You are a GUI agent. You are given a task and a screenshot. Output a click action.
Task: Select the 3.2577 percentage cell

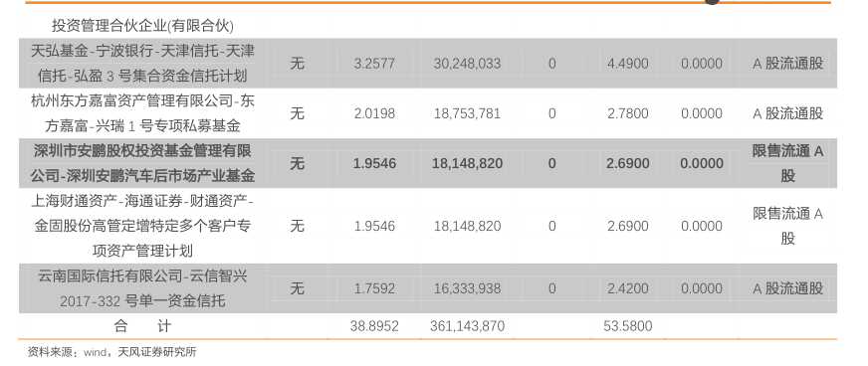[x=374, y=64]
